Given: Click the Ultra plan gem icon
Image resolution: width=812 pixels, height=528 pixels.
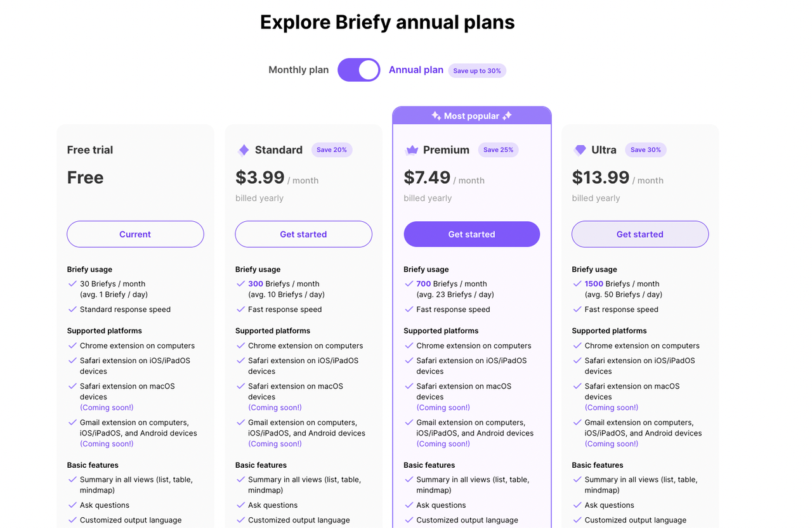Looking at the screenshot, I should pos(580,150).
